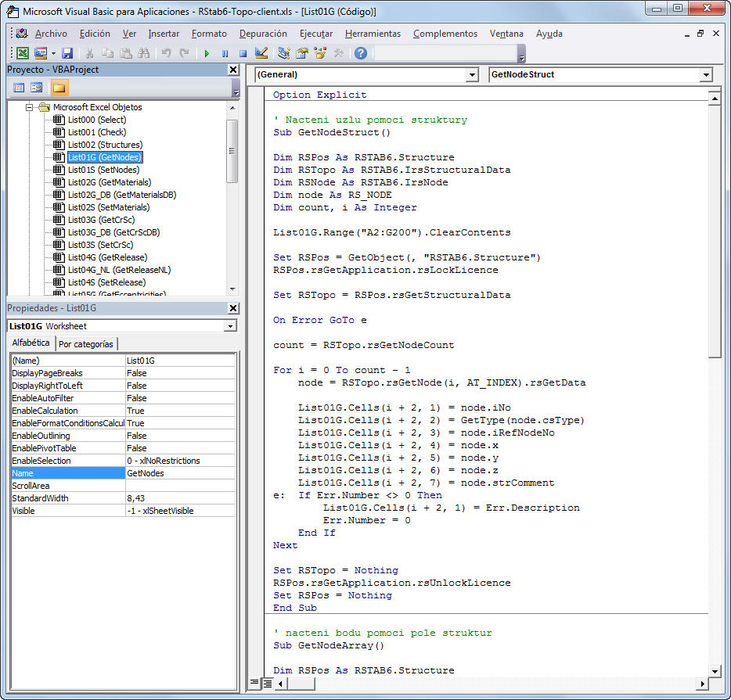Open the General object dropdown
The width and height of the screenshot is (731, 700).
pyautogui.click(x=473, y=75)
